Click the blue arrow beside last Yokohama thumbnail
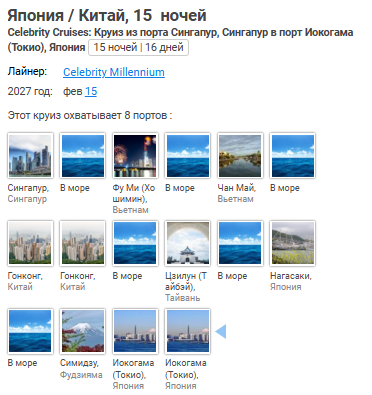 [x=221, y=331]
